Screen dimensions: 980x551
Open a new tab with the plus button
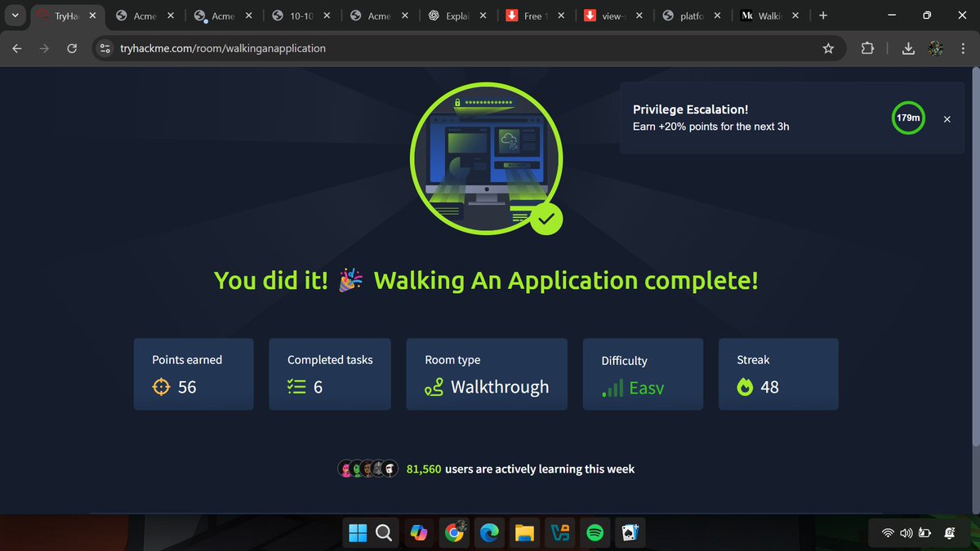pos(822,16)
